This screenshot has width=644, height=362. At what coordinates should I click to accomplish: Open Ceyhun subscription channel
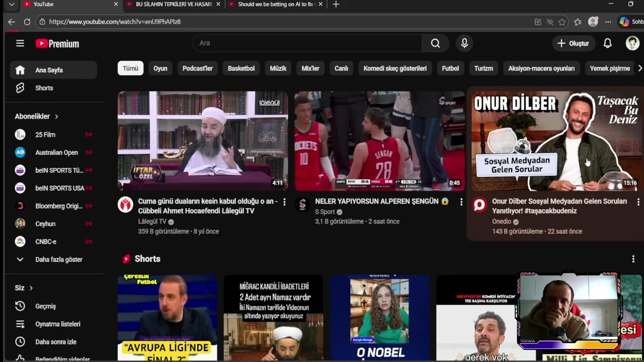[53, 224]
